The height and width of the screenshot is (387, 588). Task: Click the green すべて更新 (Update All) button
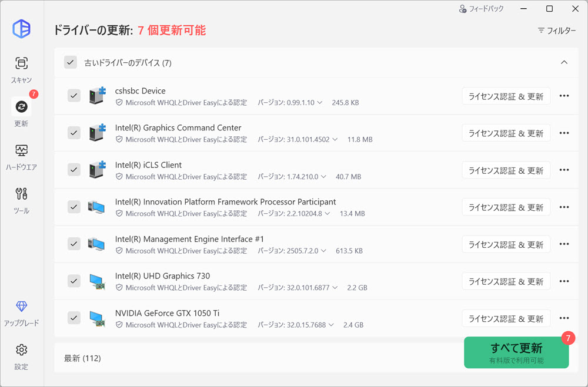pos(516,352)
